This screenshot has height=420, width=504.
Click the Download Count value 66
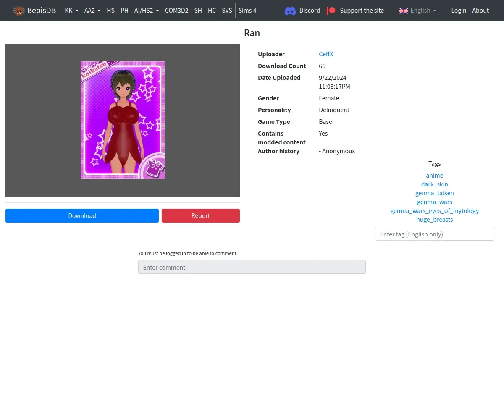click(322, 66)
